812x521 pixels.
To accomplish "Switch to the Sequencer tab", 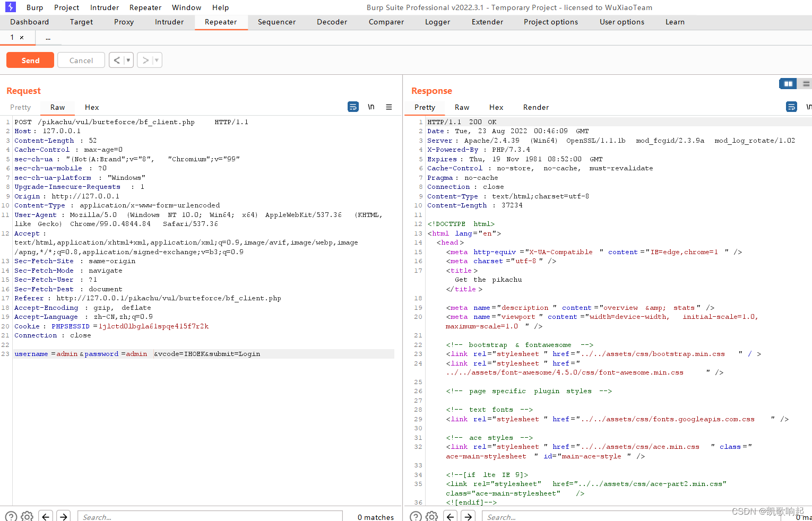I will coord(277,22).
